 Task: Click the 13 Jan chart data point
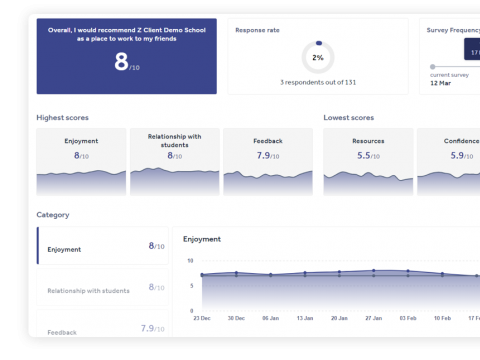pos(305,273)
